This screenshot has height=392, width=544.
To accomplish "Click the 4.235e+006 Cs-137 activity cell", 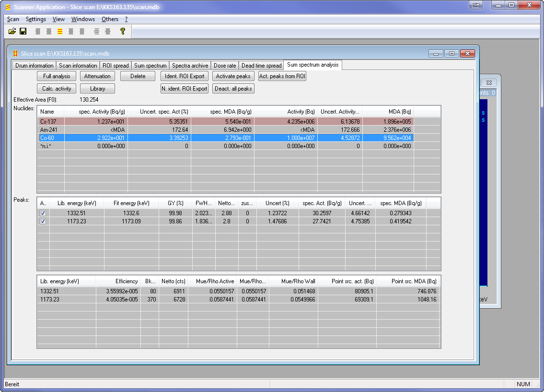I will [286, 121].
